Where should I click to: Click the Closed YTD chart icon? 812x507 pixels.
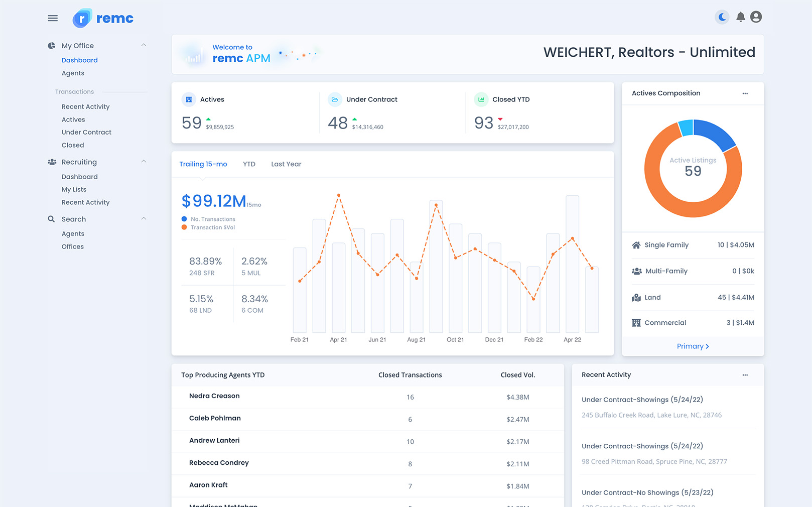click(481, 99)
